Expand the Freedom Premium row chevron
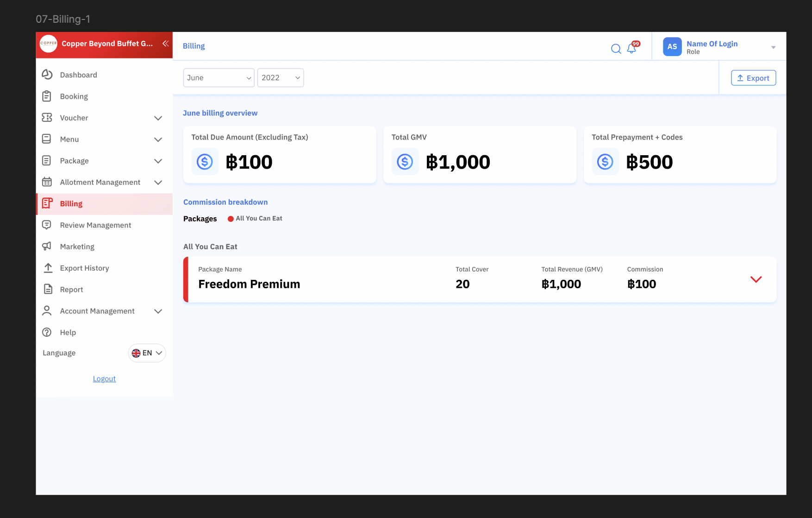Image resolution: width=812 pixels, height=518 pixels. click(x=756, y=279)
